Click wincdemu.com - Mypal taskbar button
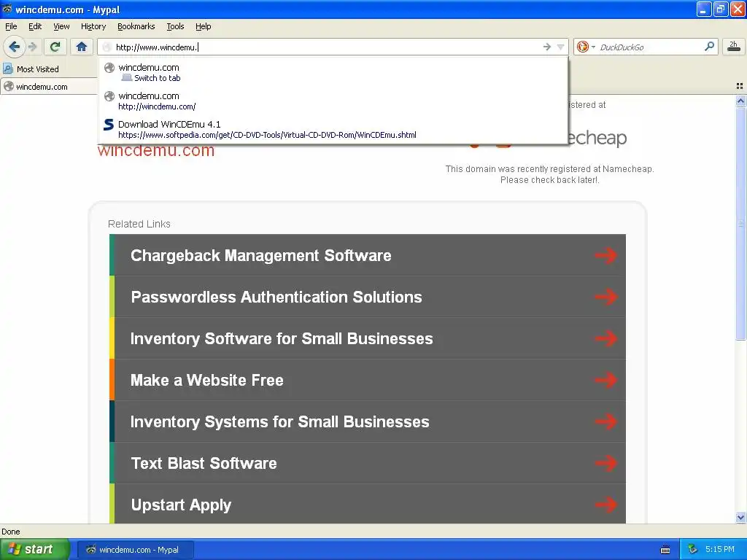Viewport: 747px width, 560px height. 136,550
